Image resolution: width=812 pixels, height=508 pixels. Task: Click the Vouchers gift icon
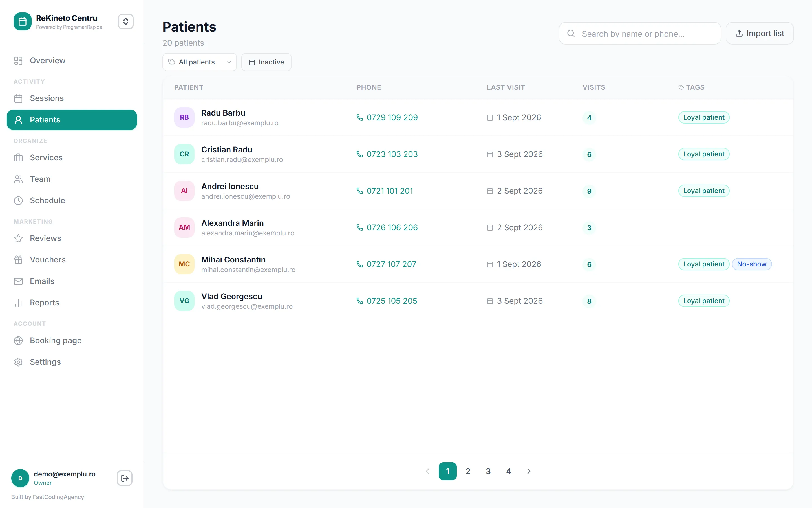pyautogui.click(x=18, y=260)
